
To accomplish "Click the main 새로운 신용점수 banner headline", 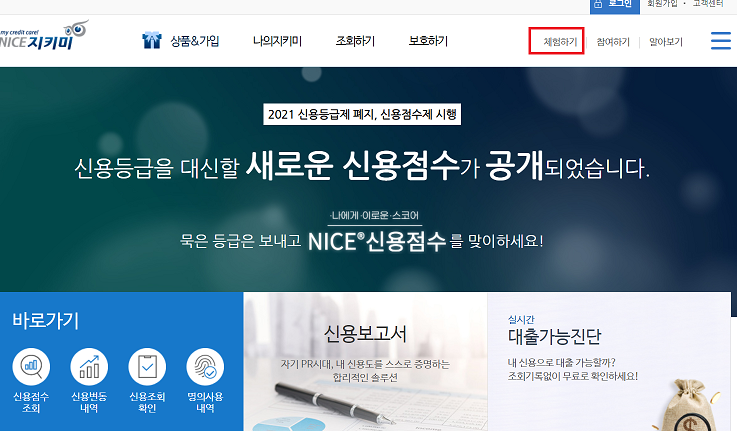I will (362, 166).
